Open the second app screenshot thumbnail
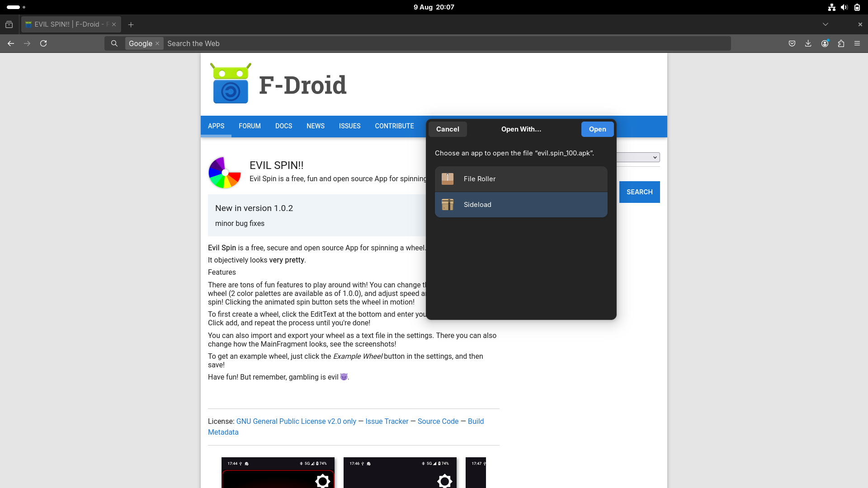The width and height of the screenshot is (868, 488). 400,473
